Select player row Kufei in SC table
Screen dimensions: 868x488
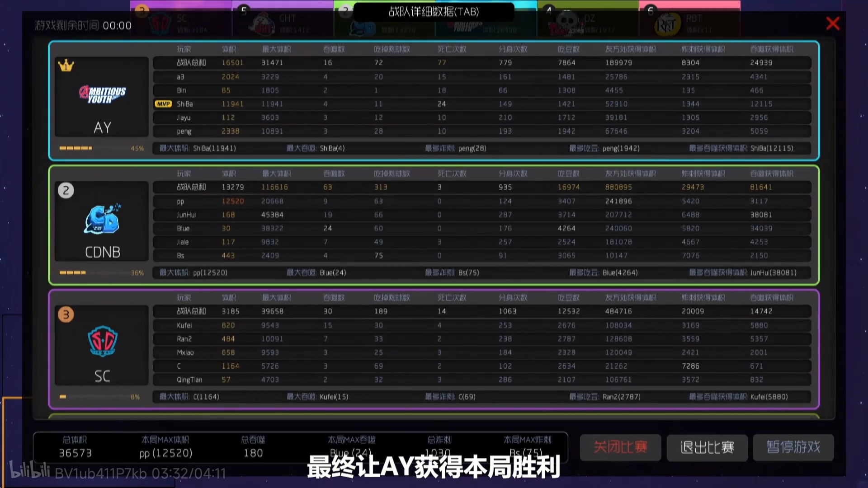tap(482, 325)
